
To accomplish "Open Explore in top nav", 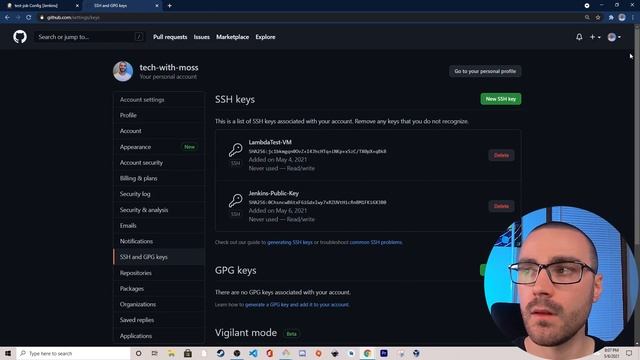I will click(x=265, y=37).
